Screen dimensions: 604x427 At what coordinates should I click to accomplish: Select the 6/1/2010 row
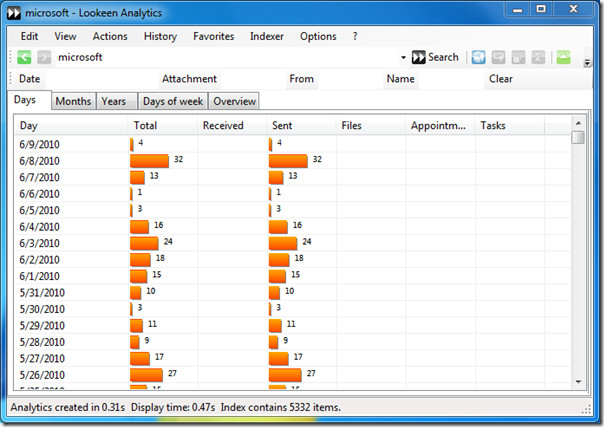tap(292, 276)
